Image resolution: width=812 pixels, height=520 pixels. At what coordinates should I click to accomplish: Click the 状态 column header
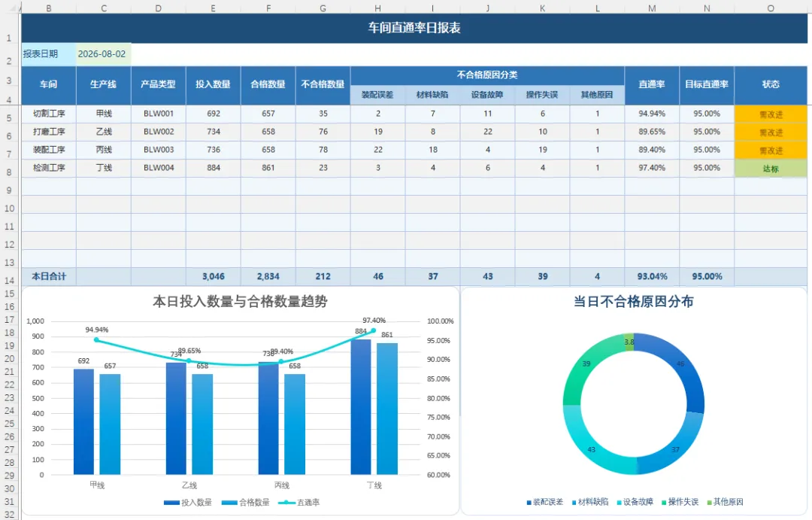tap(771, 84)
